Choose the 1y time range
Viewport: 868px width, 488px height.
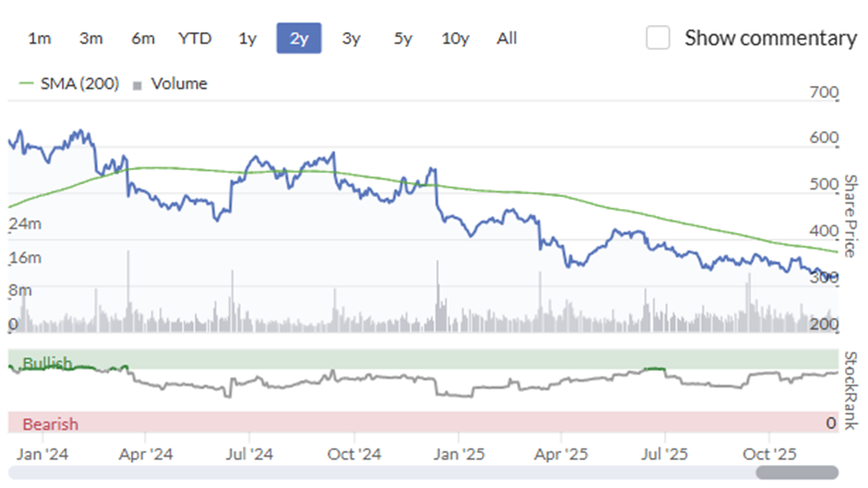click(247, 38)
